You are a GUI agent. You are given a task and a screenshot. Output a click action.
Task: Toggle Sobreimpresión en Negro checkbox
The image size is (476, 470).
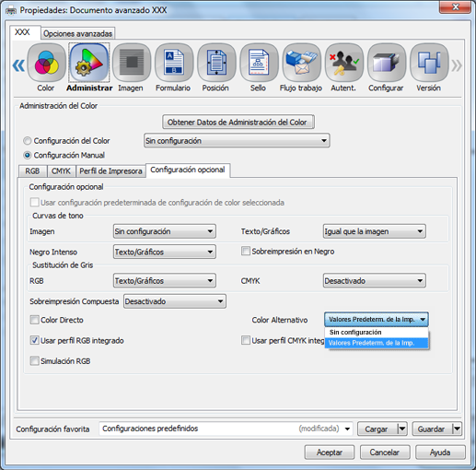click(246, 251)
